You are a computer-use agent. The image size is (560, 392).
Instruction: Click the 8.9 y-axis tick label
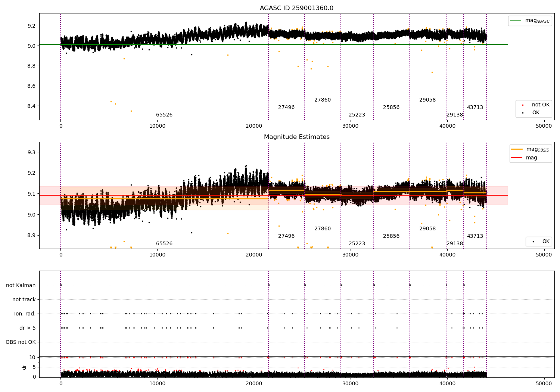coord(31,235)
